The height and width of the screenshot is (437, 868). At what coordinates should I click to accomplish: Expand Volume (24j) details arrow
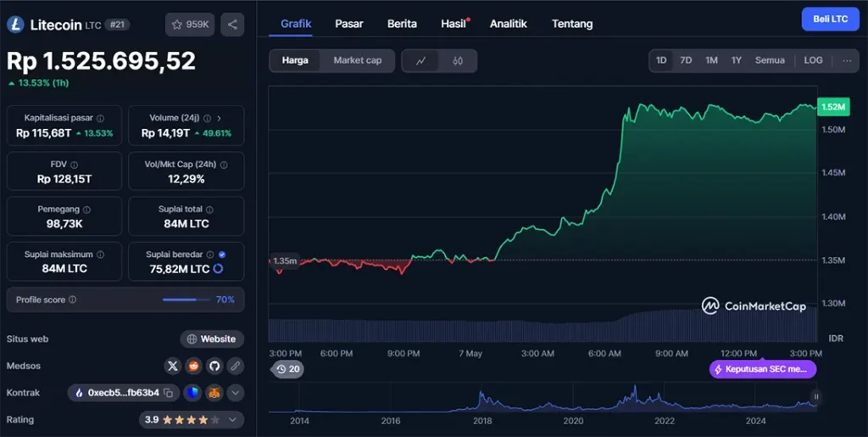point(220,118)
